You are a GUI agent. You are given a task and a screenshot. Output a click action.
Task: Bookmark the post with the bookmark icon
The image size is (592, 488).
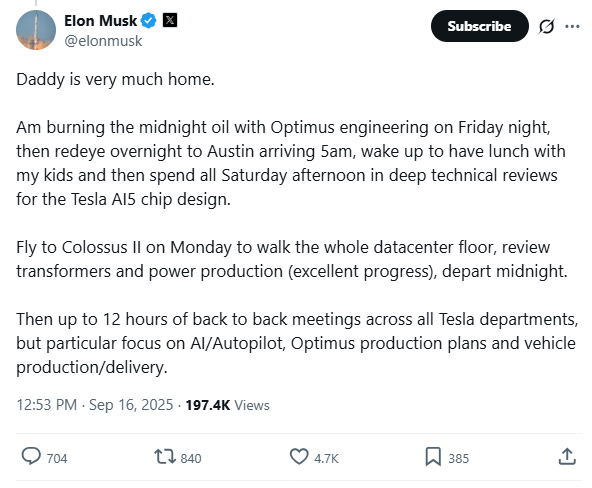point(433,457)
